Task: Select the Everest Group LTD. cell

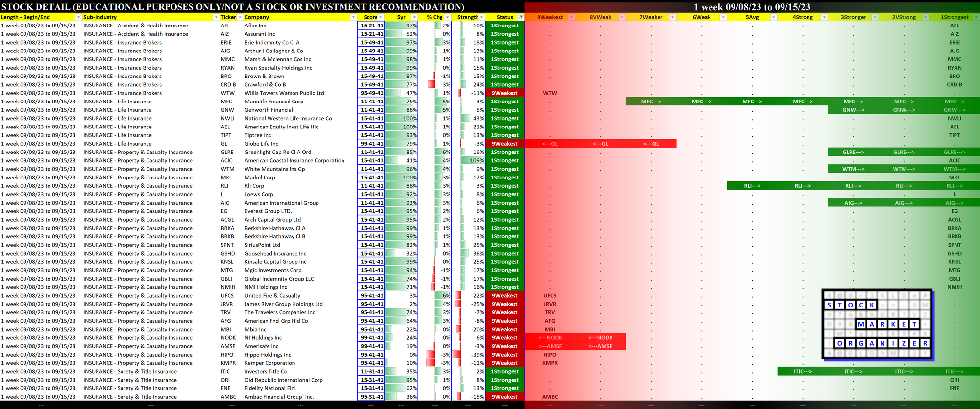Action: click(300, 211)
